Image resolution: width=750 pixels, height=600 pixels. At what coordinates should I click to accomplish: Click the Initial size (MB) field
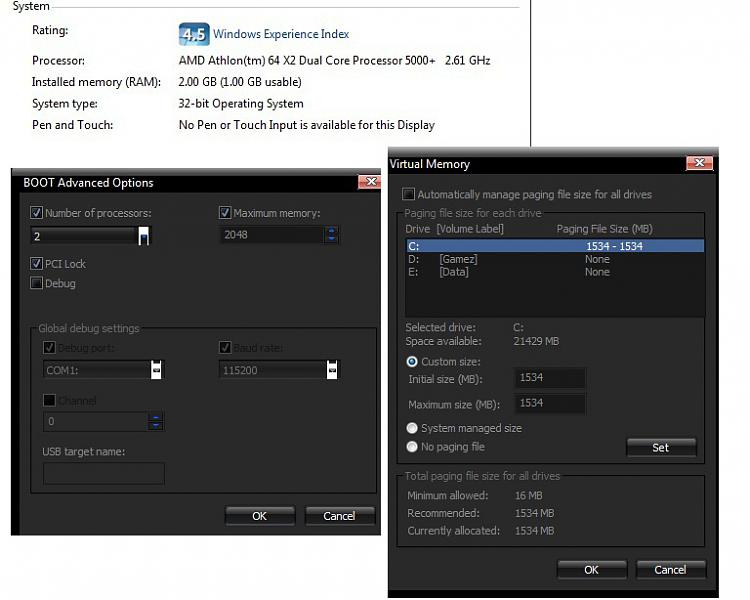550,378
